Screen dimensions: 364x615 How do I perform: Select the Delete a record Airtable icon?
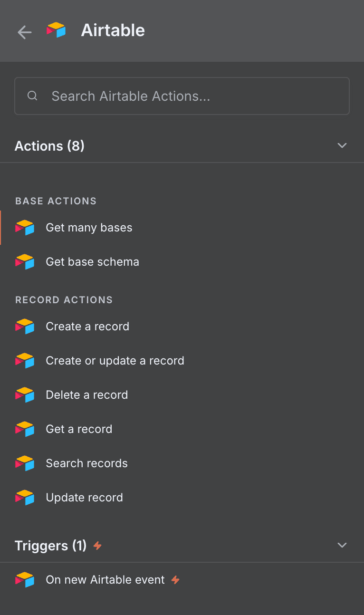point(24,394)
